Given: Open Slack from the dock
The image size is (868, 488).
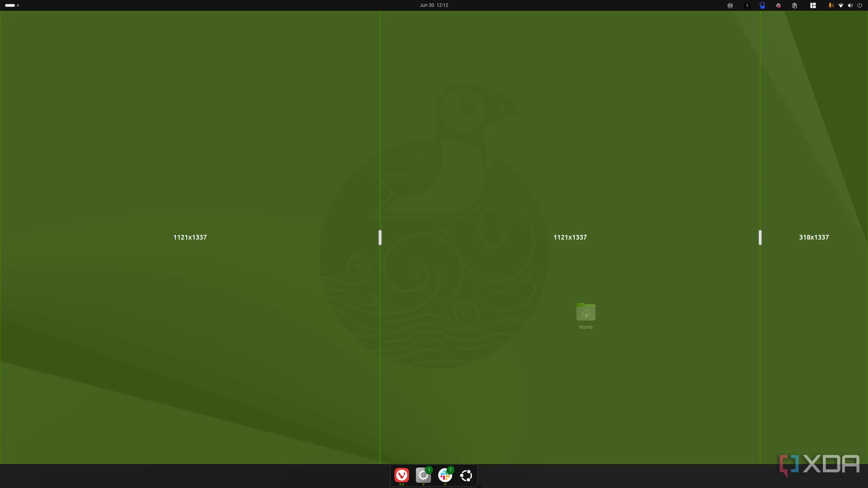Looking at the screenshot, I should click(445, 475).
